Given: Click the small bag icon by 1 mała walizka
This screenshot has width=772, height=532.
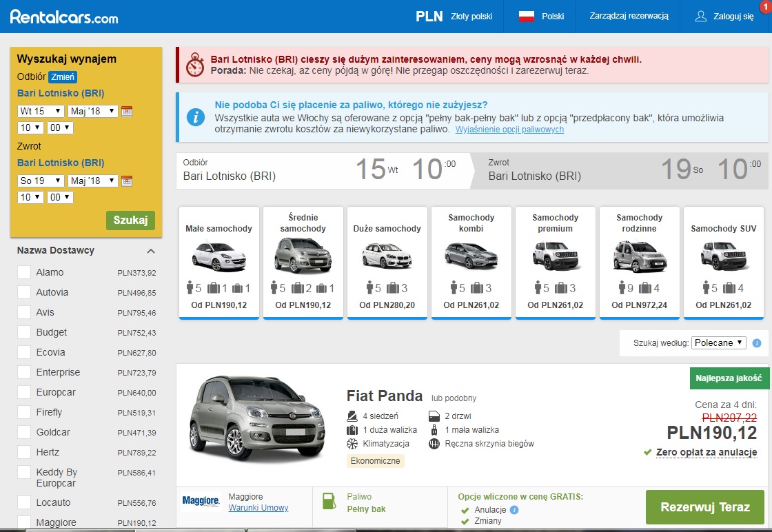Looking at the screenshot, I should click(434, 429).
